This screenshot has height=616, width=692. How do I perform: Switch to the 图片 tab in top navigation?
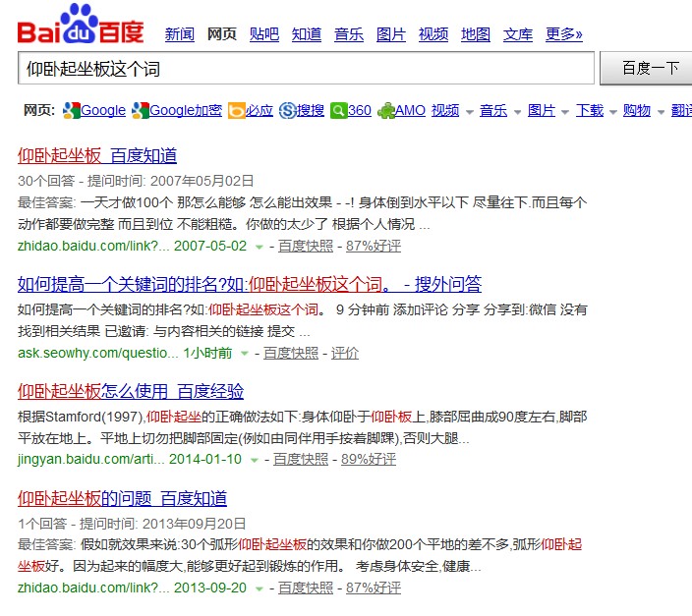coord(390,34)
